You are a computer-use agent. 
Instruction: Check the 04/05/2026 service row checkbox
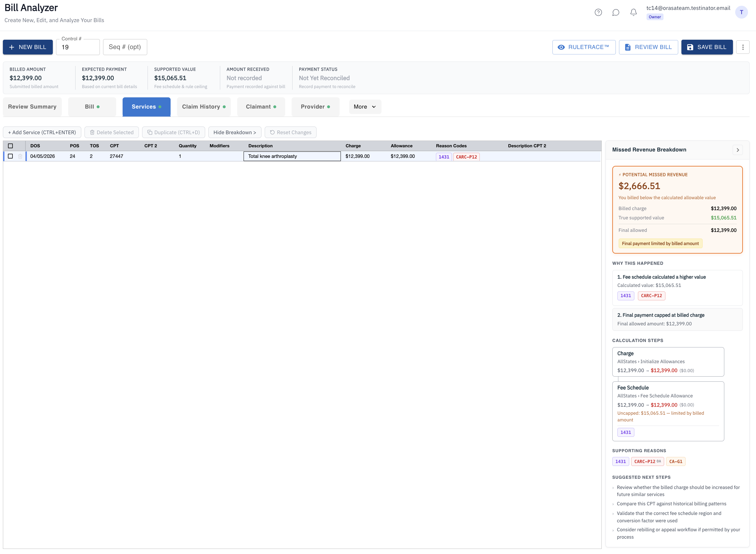coord(10,156)
